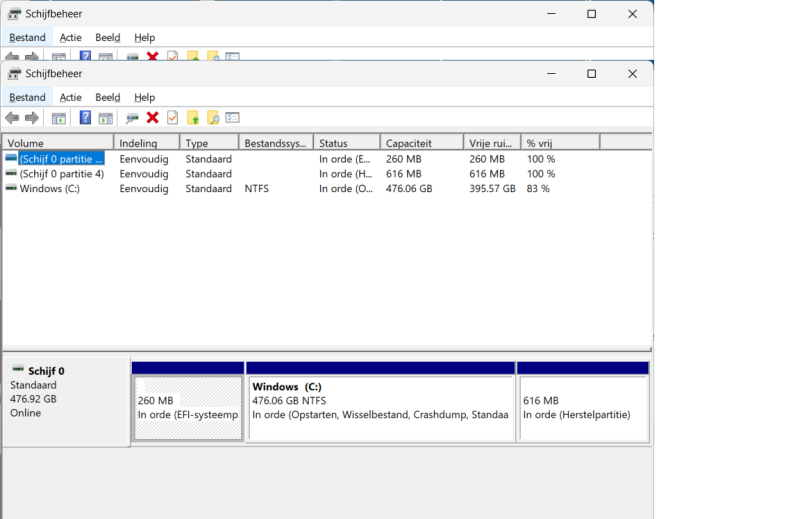
Task: Click the Bestandssysteem column header
Action: (275, 143)
